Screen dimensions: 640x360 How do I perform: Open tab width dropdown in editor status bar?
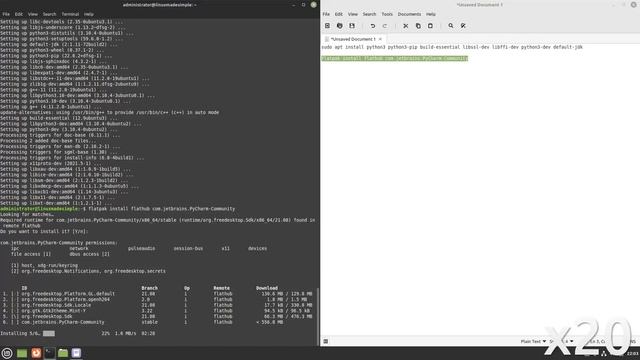(x=562, y=341)
